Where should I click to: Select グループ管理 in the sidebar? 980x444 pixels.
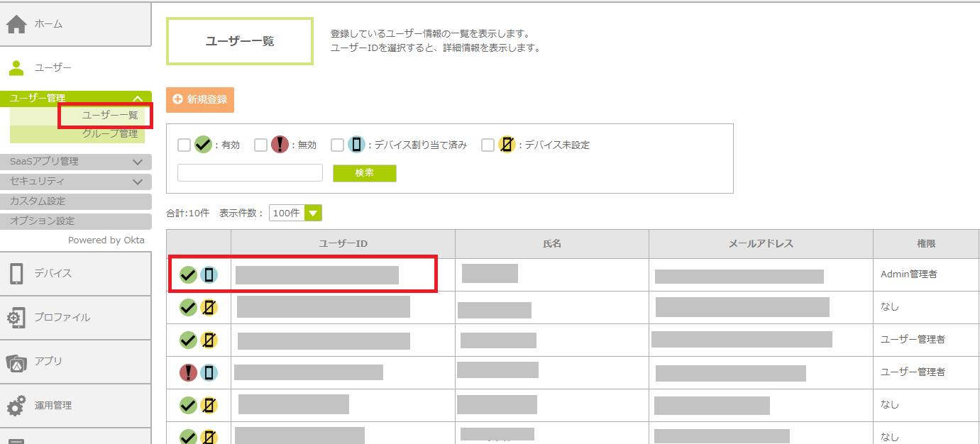click(x=109, y=133)
